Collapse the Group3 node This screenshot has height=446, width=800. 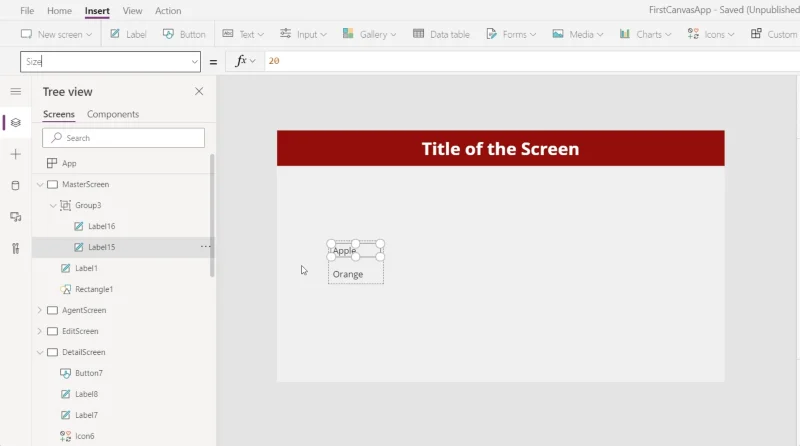(53, 205)
